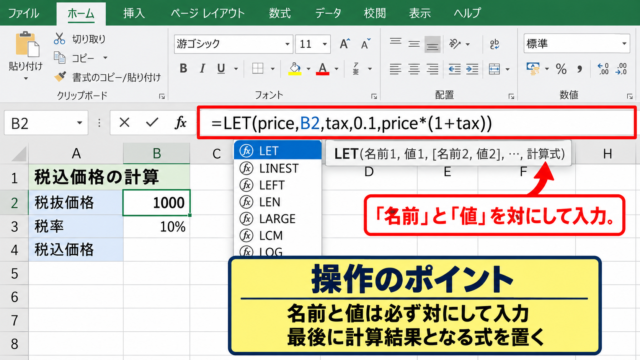Open the Insert Function fx dialog
The height and width of the screenshot is (360, 640).
coord(180,122)
